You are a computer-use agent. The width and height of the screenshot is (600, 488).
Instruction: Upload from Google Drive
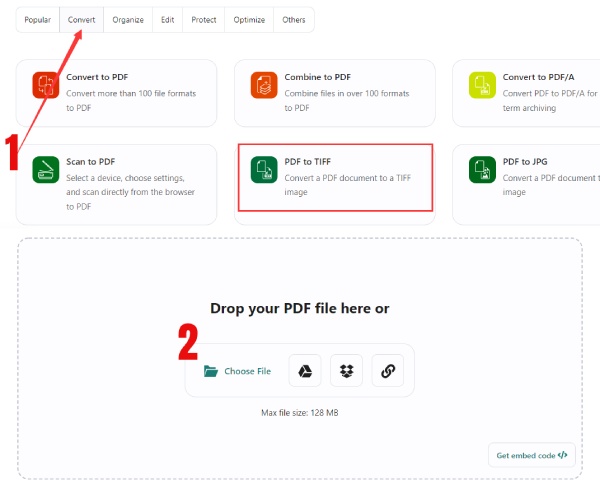click(x=305, y=370)
